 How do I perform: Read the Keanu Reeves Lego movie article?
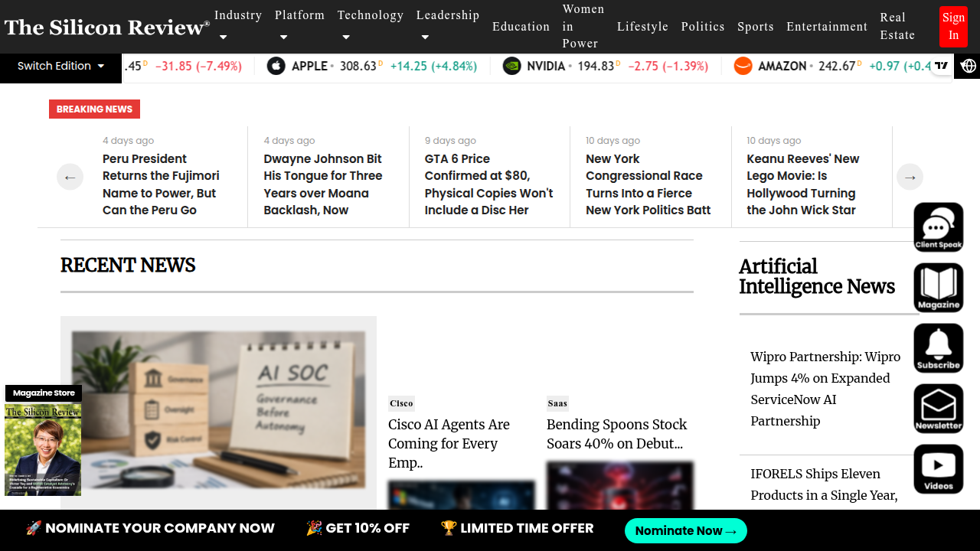(803, 184)
